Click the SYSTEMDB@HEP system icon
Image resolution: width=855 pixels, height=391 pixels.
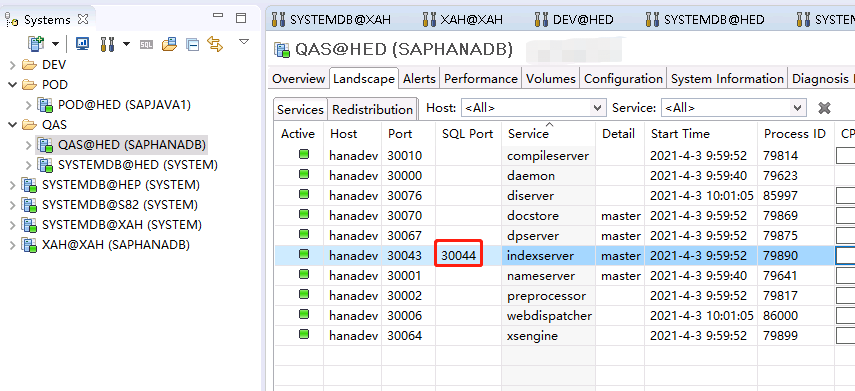[x=28, y=185]
